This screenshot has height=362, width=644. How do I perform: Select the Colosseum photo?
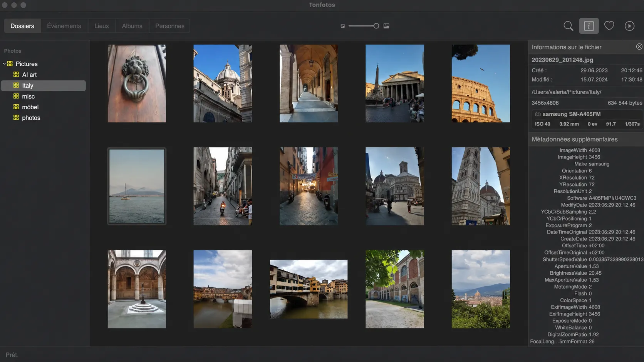click(x=481, y=83)
